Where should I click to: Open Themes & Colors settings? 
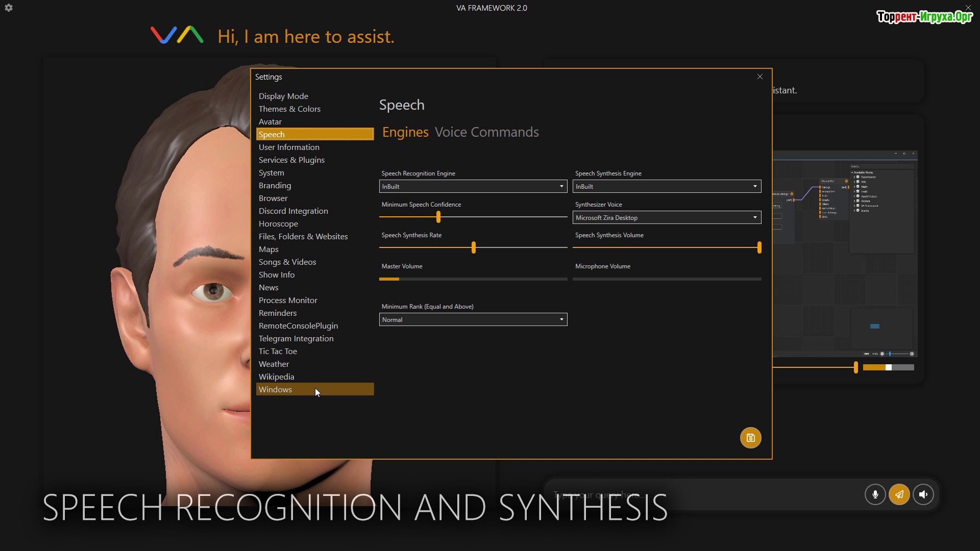click(x=289, y=109)
